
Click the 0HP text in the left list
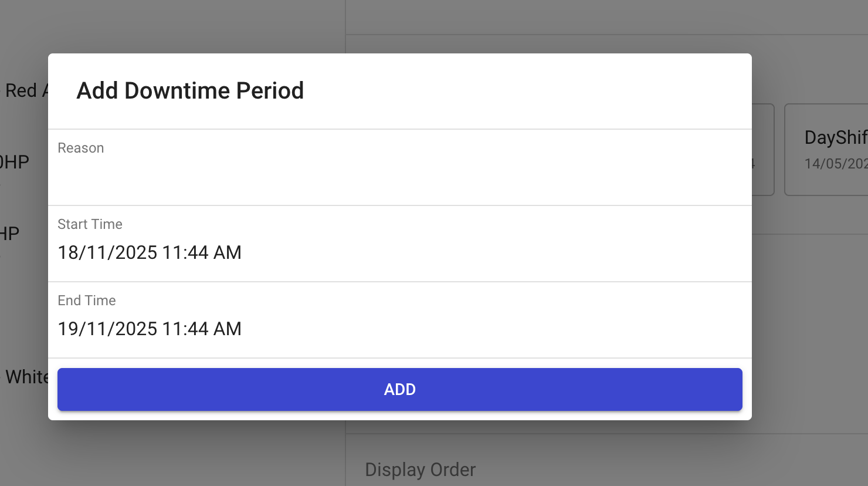point(14,162)
